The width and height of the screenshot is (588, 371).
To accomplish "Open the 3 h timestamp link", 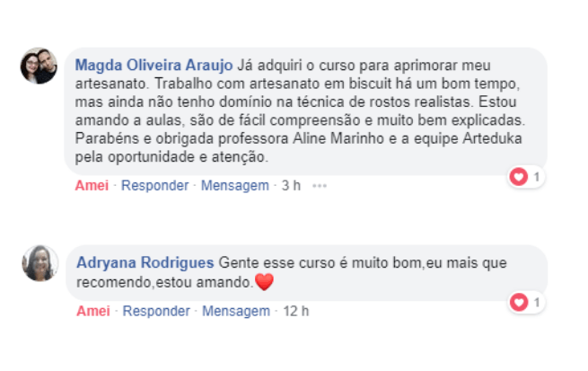I will click(290, 186).
